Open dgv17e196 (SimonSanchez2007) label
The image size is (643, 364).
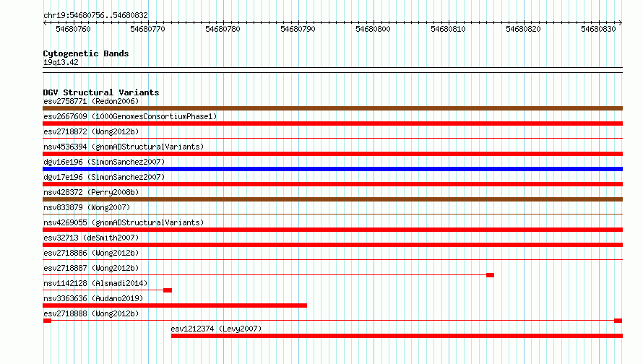point(104,177)
